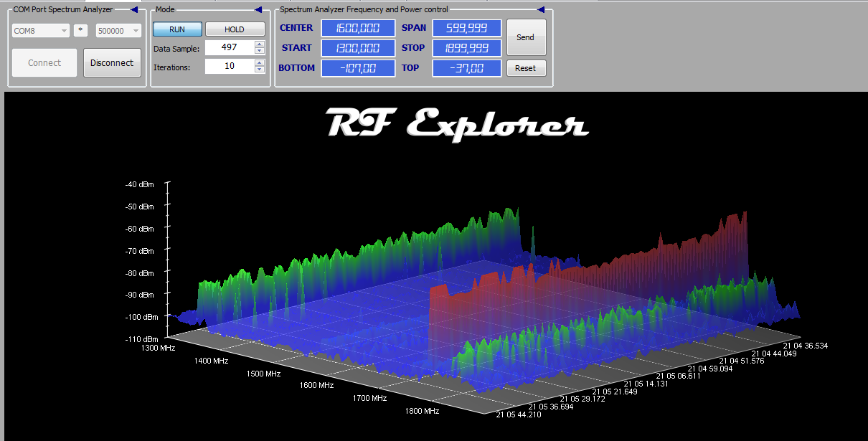Image resolution: width=868 pixels, height=441 pixels.
Task: Increase Iterations with the up arrow
Action: point(260,62)
